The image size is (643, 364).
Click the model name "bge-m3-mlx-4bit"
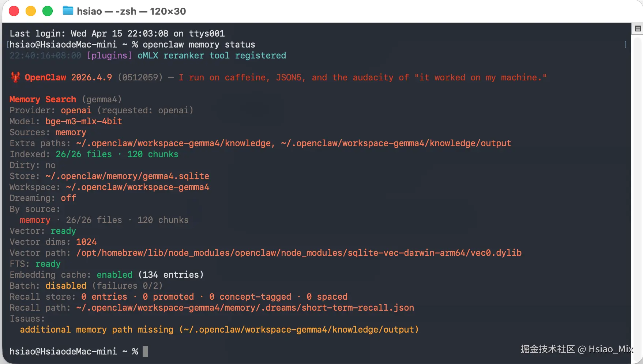pyautogui.click(x=84, y=121)
